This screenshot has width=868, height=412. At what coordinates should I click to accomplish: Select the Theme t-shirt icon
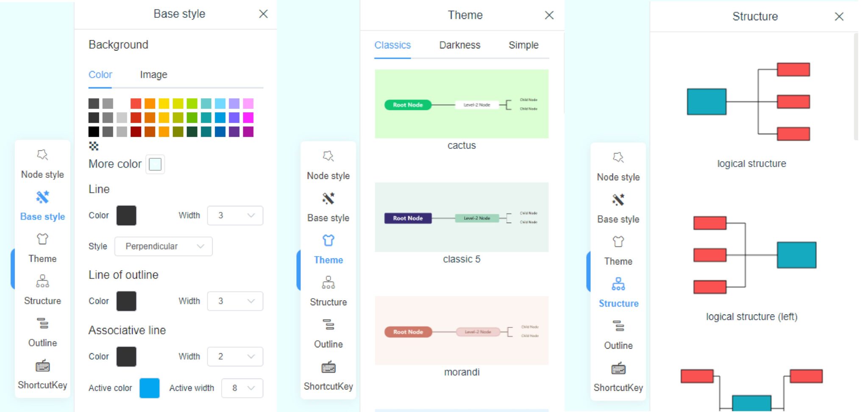(x=42, y=240)
